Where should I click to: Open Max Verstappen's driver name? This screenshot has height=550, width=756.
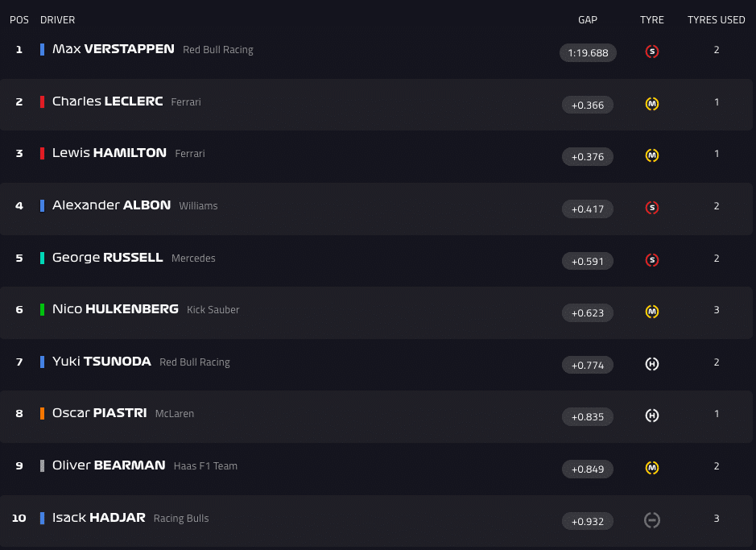pyautogui.click(x=113, y=49)
